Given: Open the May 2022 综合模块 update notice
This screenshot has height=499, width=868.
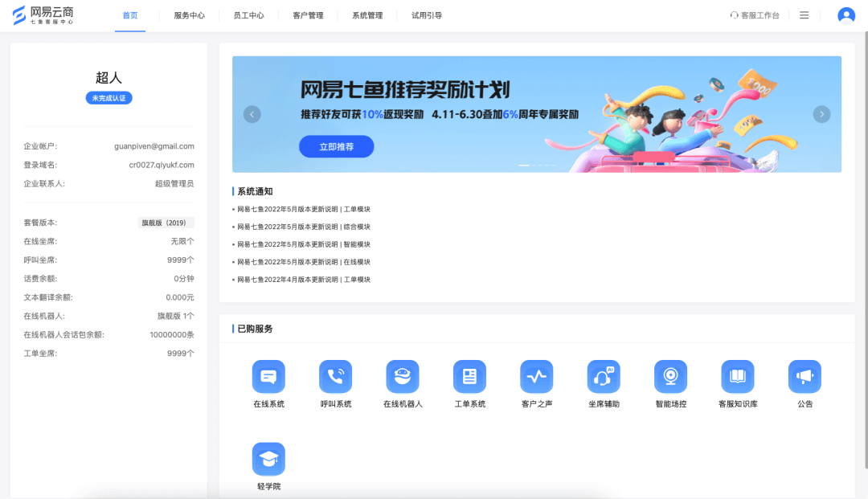Looking at the screenshot, I should coord(303,227).
